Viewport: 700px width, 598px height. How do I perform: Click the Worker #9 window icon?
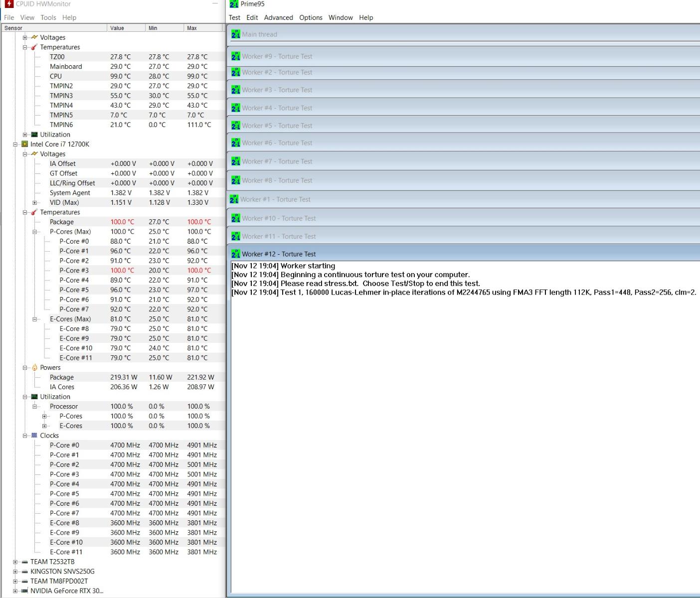(x=236, y=56)
